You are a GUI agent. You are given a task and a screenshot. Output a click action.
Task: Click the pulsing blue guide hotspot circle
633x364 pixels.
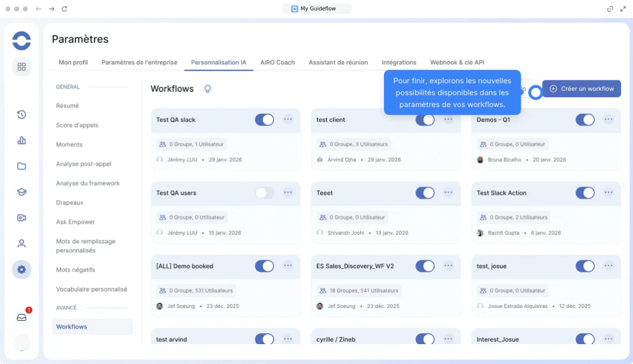tap(535, 92)
